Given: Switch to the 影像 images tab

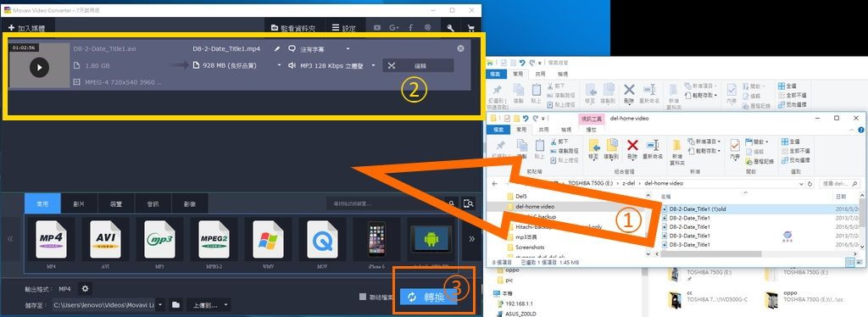Looking at the screenshot, I should click(x=190, y=203).
